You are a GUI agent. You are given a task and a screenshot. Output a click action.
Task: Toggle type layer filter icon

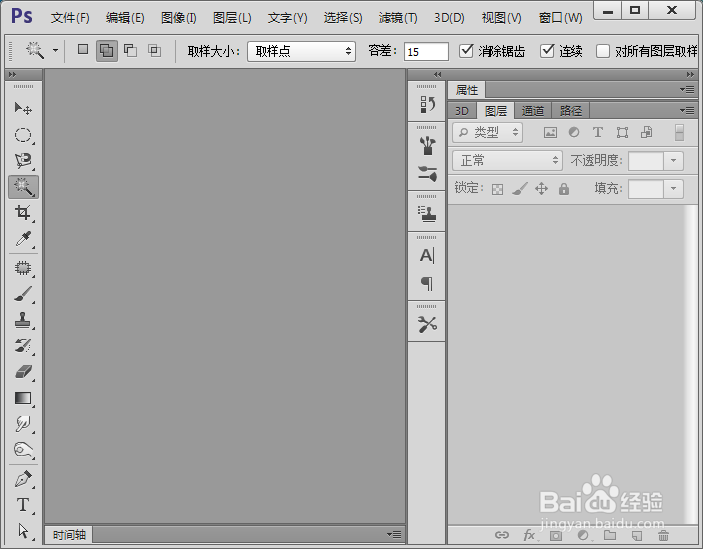[x=598, y=132]
